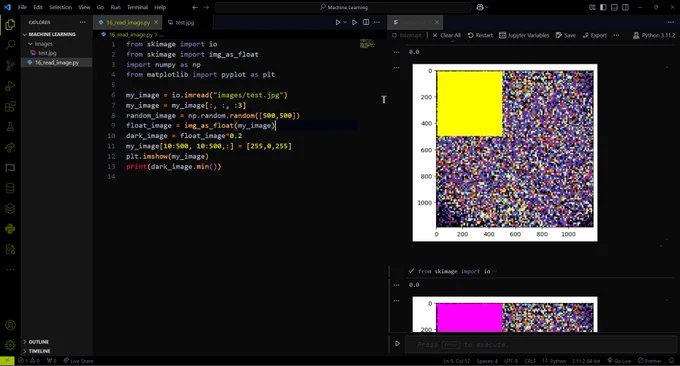Toggle secondary side bar visibility

point(625,7)
